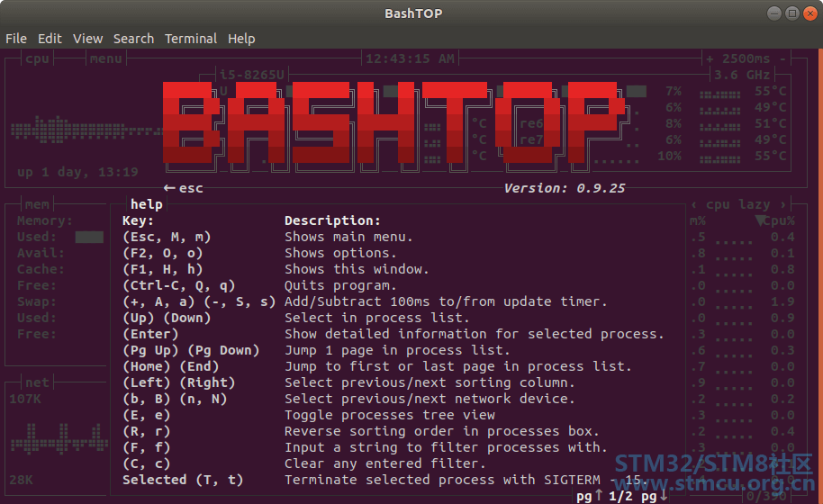Click 'Toggle processes tree view' description

tap(390, 416)
